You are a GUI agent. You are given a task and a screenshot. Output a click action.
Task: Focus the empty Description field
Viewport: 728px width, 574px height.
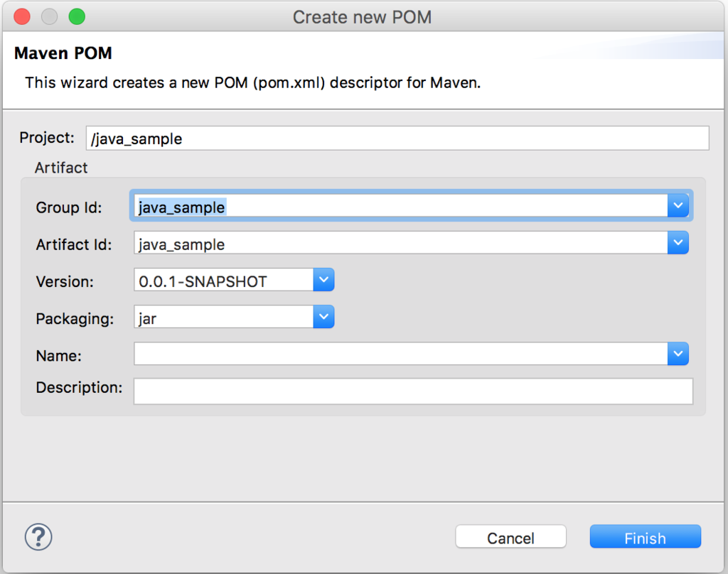point(413,391)
